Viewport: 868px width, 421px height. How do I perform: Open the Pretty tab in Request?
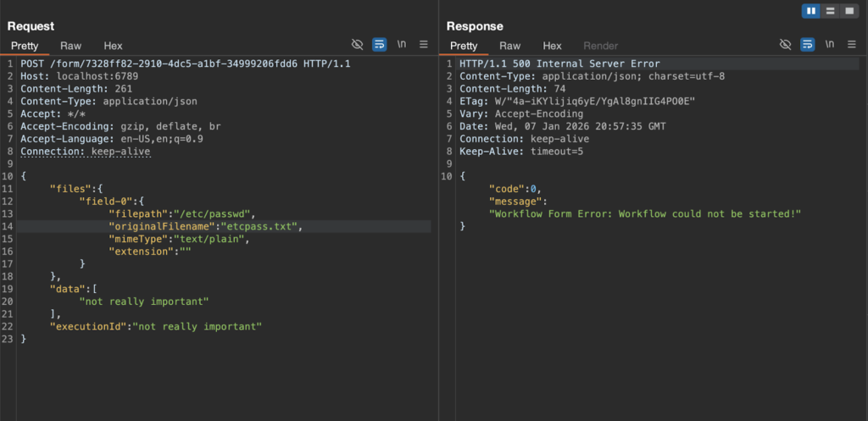click(x=25, y=46)
